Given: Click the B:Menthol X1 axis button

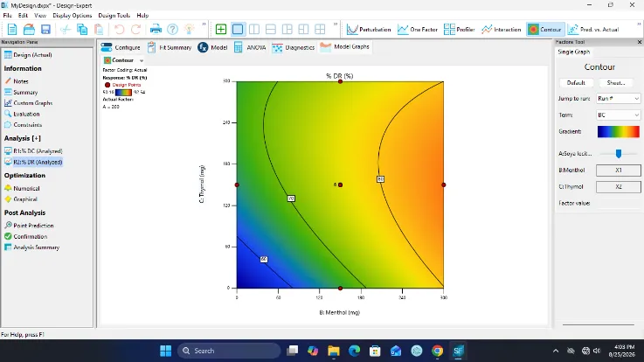Looking at the screenshot, I should point(618,171).
